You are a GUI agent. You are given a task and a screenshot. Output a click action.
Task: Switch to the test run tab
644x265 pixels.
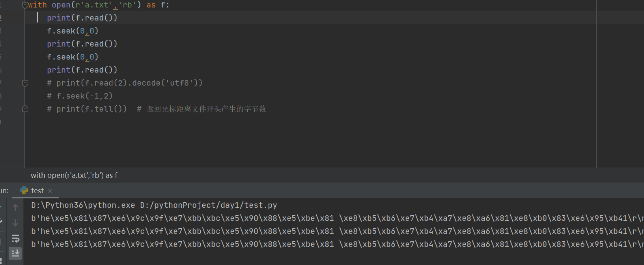tap(37, 191)
